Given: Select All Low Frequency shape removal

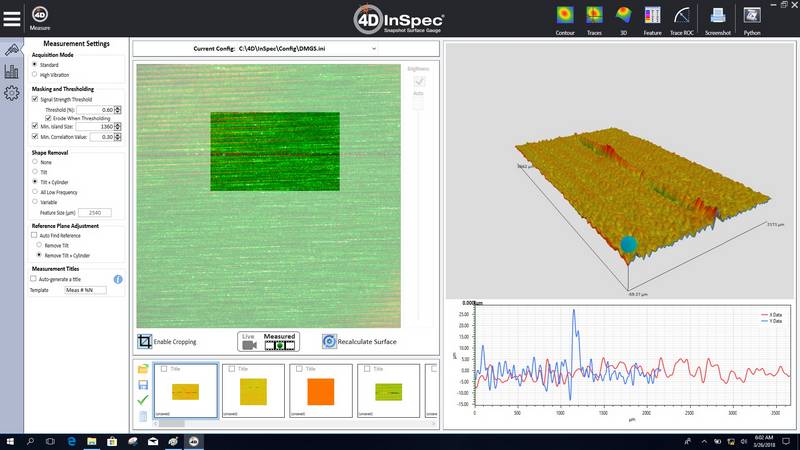Looking at the screenshot, I should [x=35, y=192].
